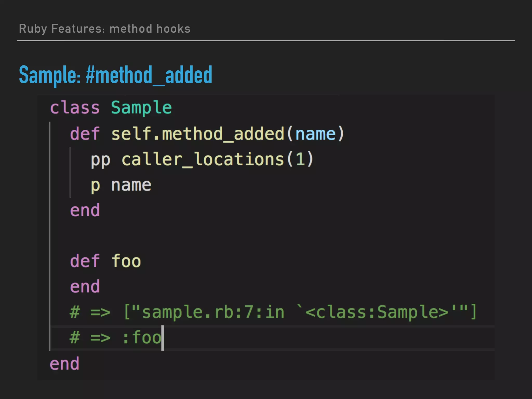This screenshot has width=532, height=399.
Task: Click the 'class' keyword in first code line
Action: pos(75,108)
